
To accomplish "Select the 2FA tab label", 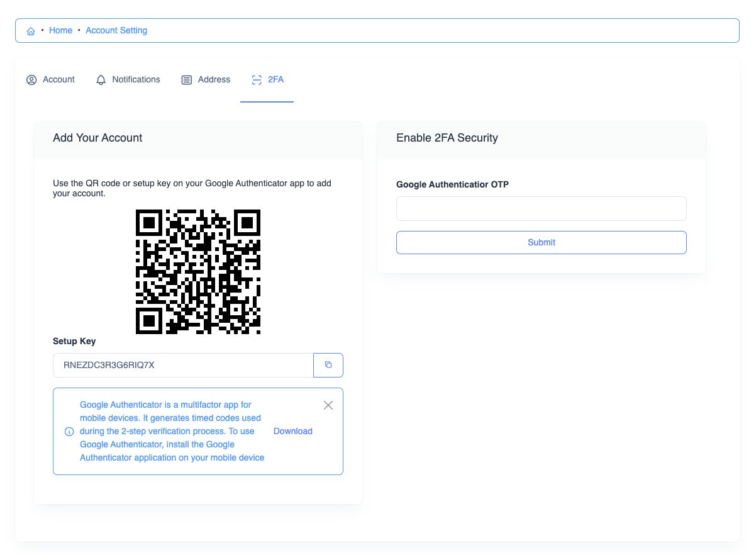I will tap(275, 80).
